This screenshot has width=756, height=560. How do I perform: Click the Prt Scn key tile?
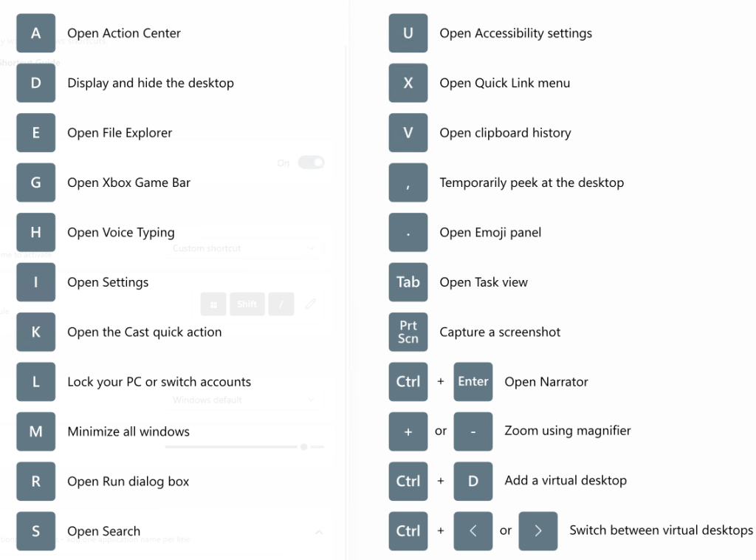click(408, 332)
